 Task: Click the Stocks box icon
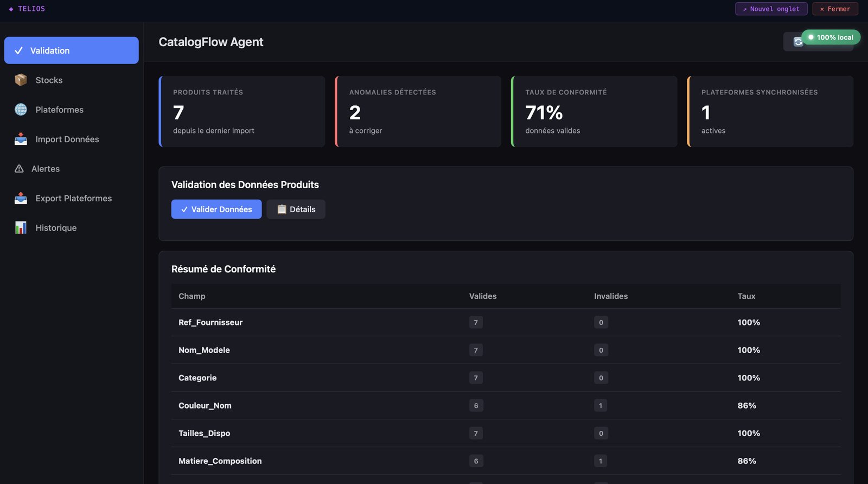point(21,80)
